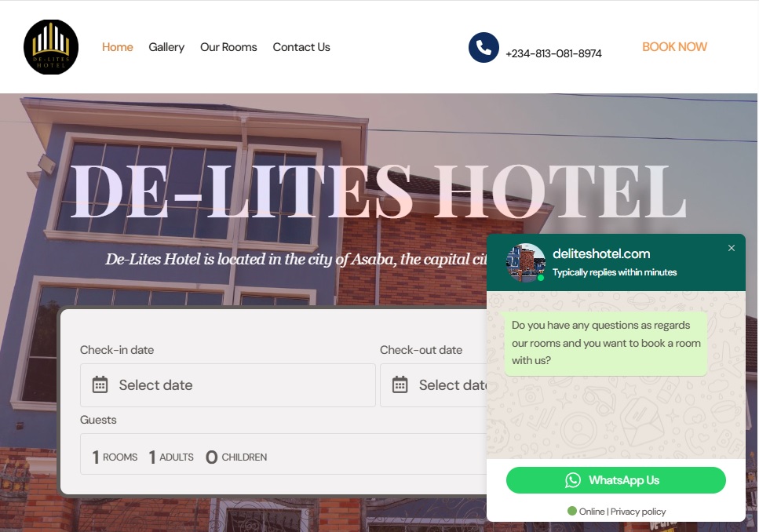Click the check-out calendar icon

click(x=400, y=384)
